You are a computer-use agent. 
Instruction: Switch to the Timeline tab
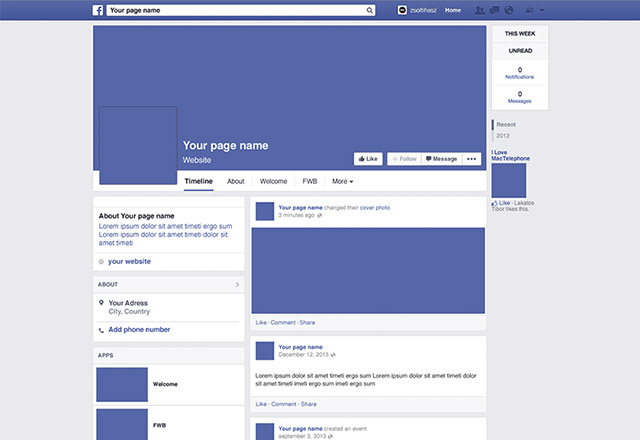(x=199, y=181)
